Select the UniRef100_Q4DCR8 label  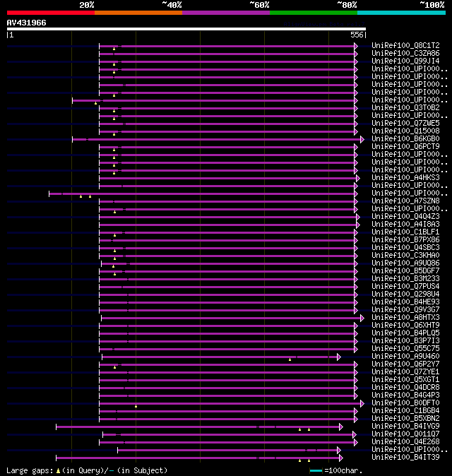(405, 387)
